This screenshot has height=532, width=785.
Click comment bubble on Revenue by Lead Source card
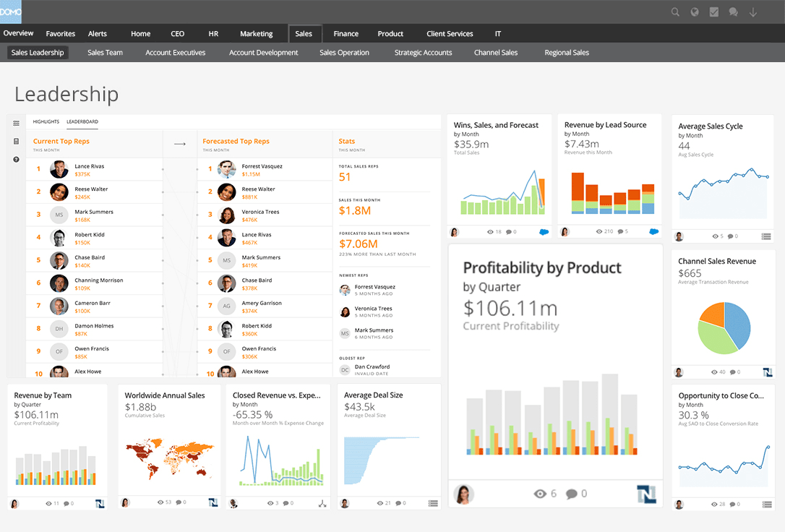(620, 232)
